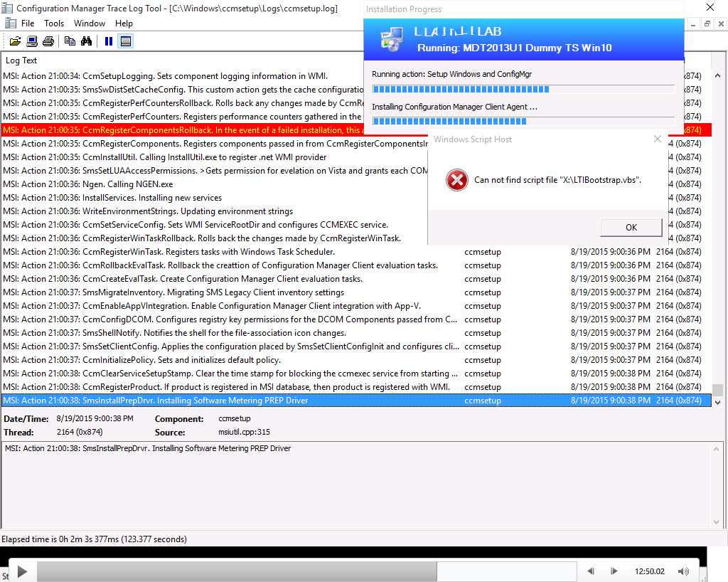Click the Open log file toolbar icon

coord(16,41)
